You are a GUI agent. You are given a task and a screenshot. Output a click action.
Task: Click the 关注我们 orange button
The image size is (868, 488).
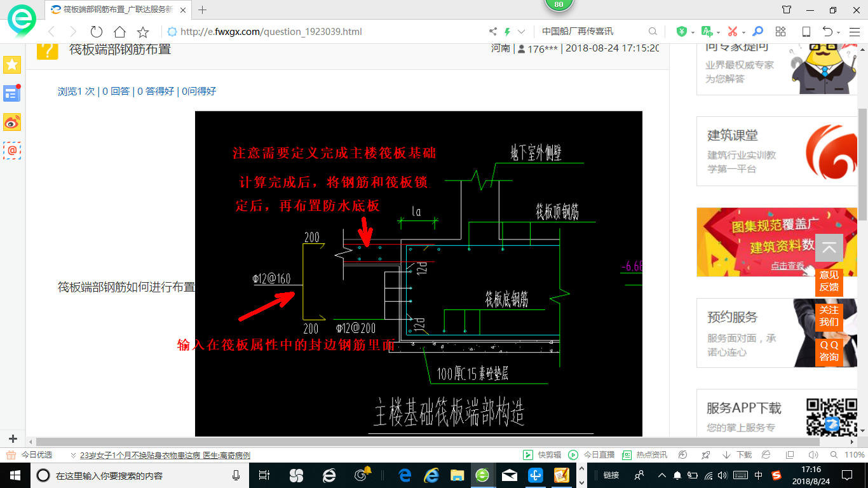pyautogui.click(x=829, y=316)
